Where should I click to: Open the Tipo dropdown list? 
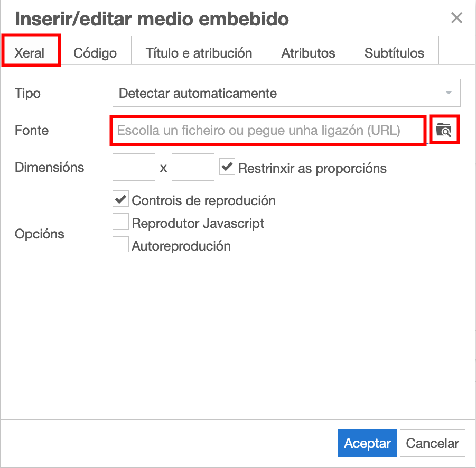click(x=285, y=94)
